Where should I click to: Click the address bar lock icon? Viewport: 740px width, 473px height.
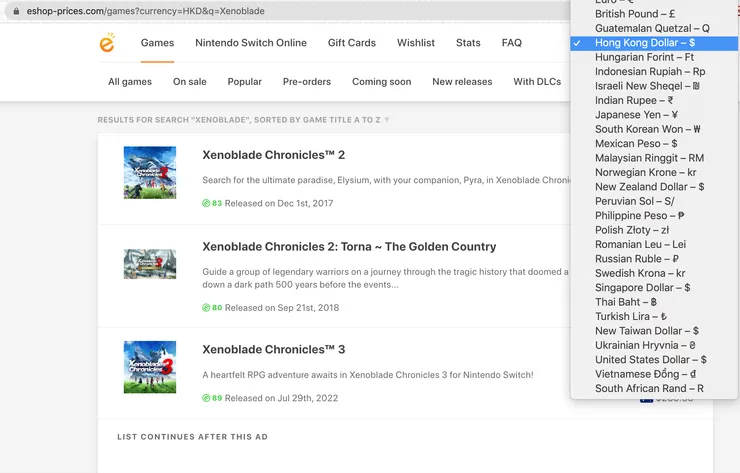point(17,11)
